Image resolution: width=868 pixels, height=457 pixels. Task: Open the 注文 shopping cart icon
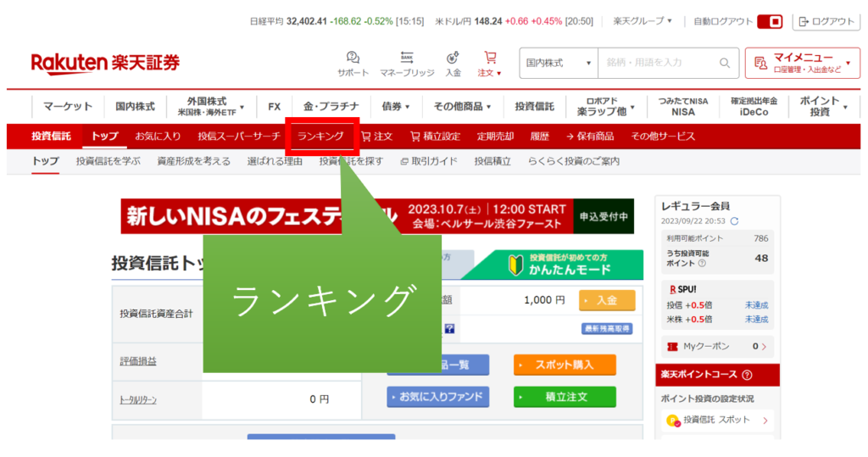489,64
